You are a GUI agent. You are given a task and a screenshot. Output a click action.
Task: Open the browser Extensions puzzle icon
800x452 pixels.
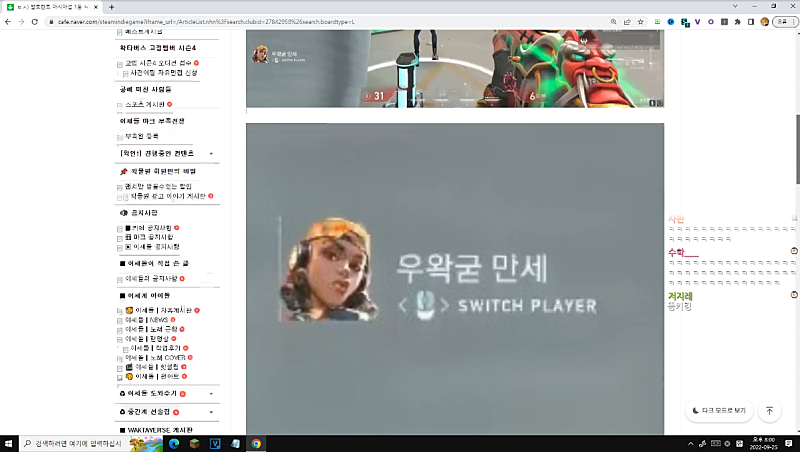click(738, 21)
